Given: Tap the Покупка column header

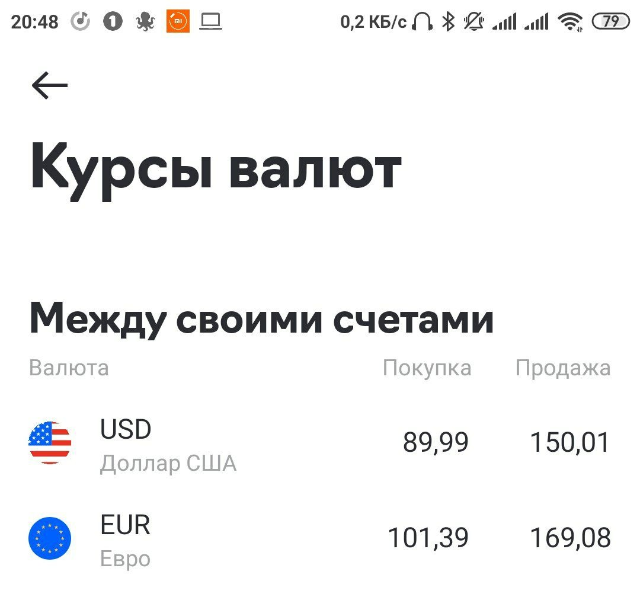Looking at the screenshot, I should pyautogui.click(x=427, y=368).
